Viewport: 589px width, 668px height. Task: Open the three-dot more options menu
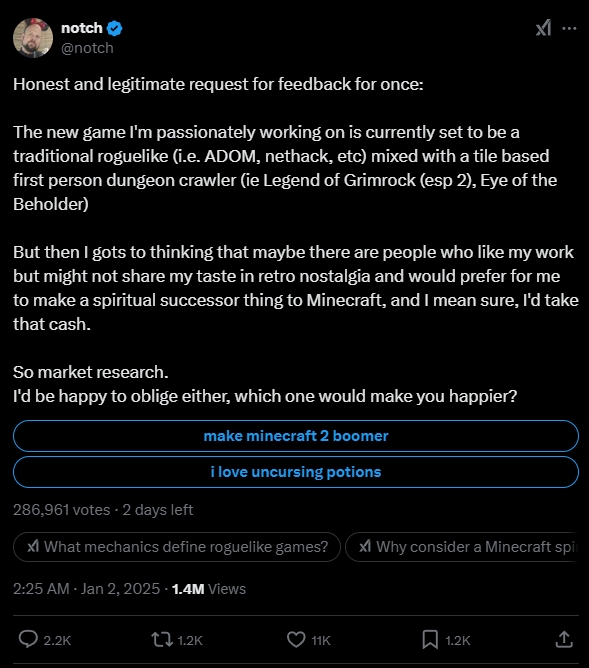point(569,29)
